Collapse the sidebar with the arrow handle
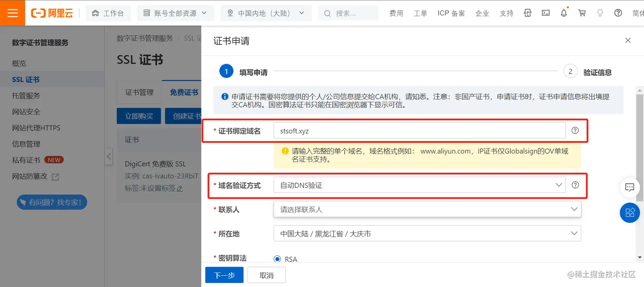644x287 pixels. pyautogui.click(x=109, y=157)
